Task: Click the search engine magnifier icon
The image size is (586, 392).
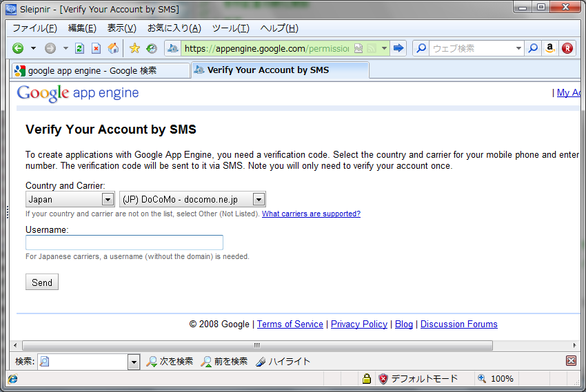Action: pos(421,48)
